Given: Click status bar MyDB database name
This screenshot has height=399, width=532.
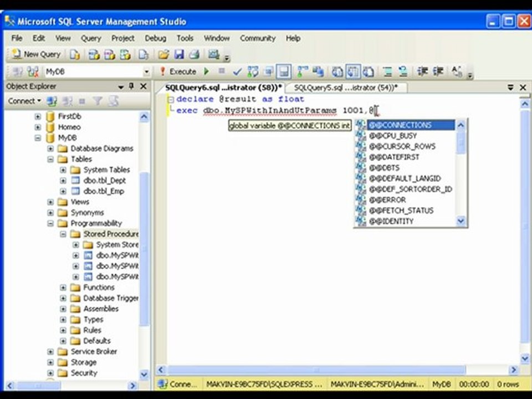Looking at the screenshot, I should [x=442, y=384].
